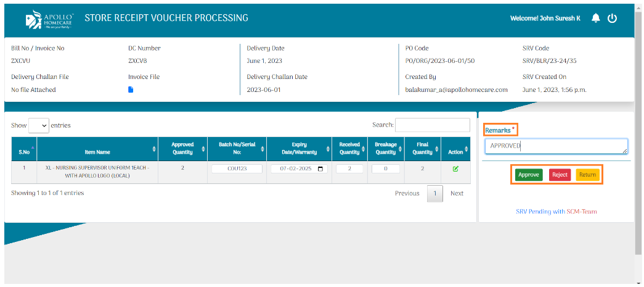Click the red Reject button
This screenshot has width=644, height=287.
coord(560,175)
